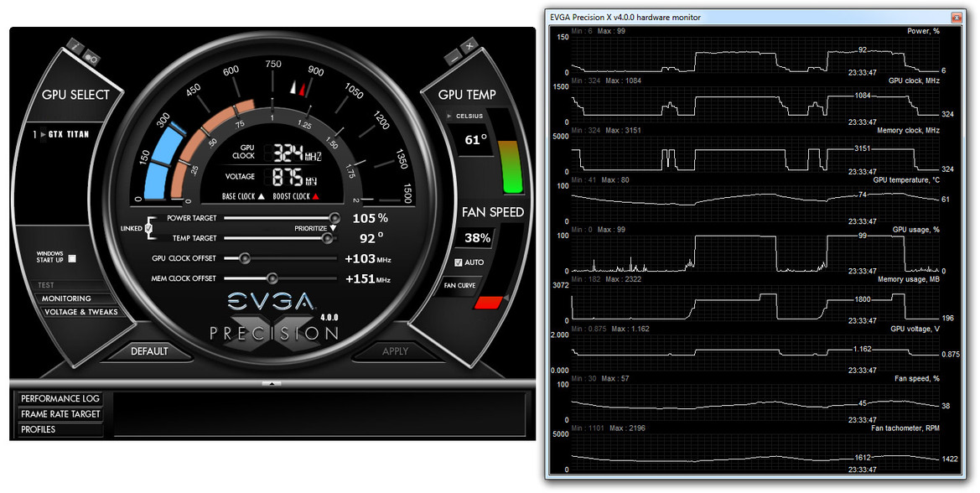Open the Monitoring tab
Screen dimensions: 980x493
[x=67, y=298]
